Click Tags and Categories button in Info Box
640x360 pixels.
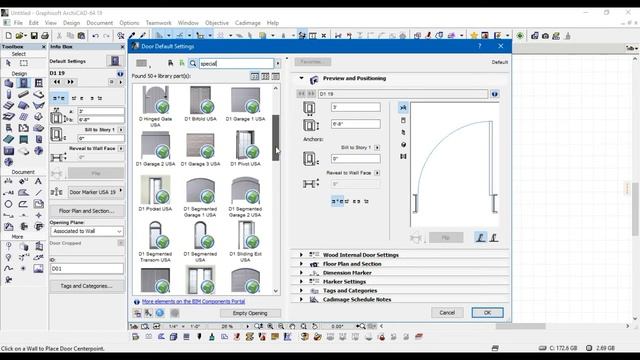point(87,286)
